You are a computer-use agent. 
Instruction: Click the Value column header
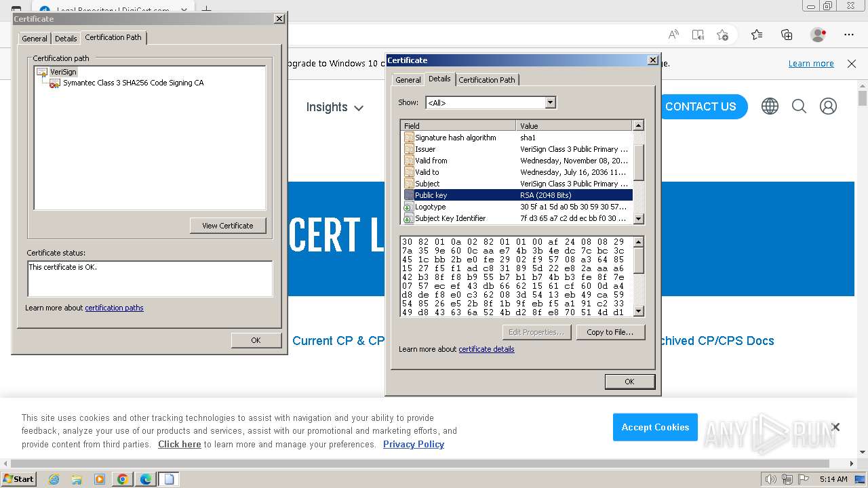574,125
